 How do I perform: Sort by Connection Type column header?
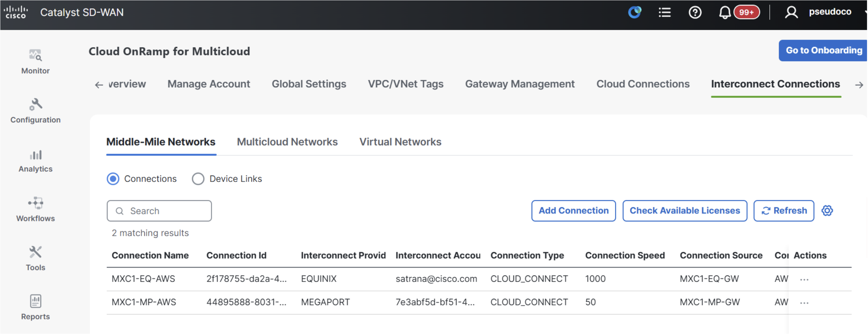coord(527,256)
